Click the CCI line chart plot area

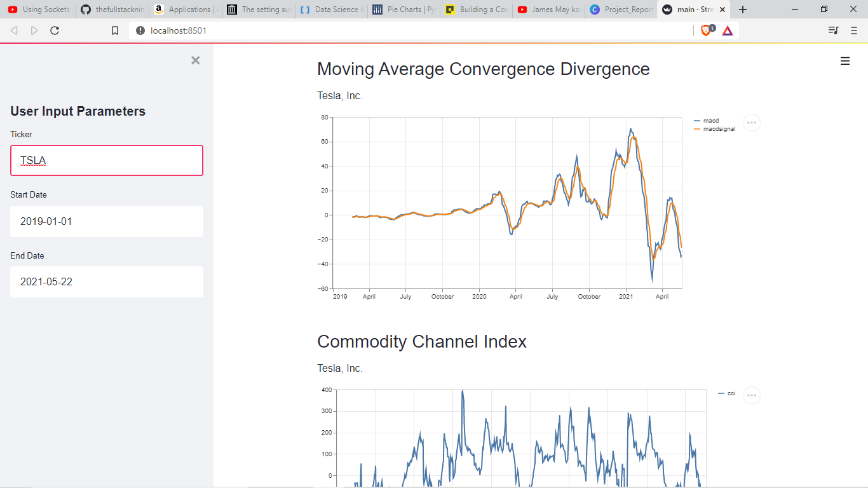click(521, 438)
